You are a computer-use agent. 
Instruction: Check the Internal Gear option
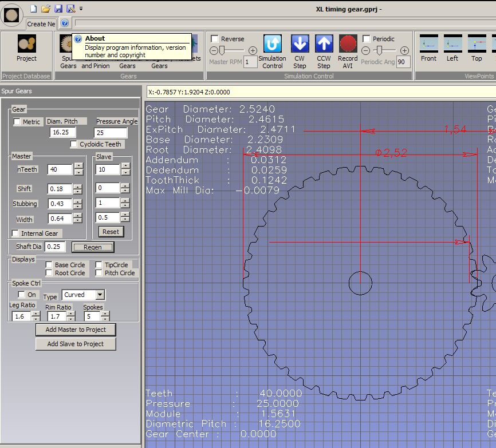pyautogui.click(x=15, y=233)
